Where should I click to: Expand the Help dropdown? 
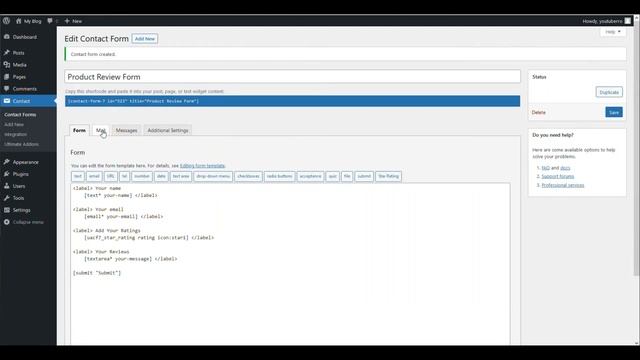613,32
